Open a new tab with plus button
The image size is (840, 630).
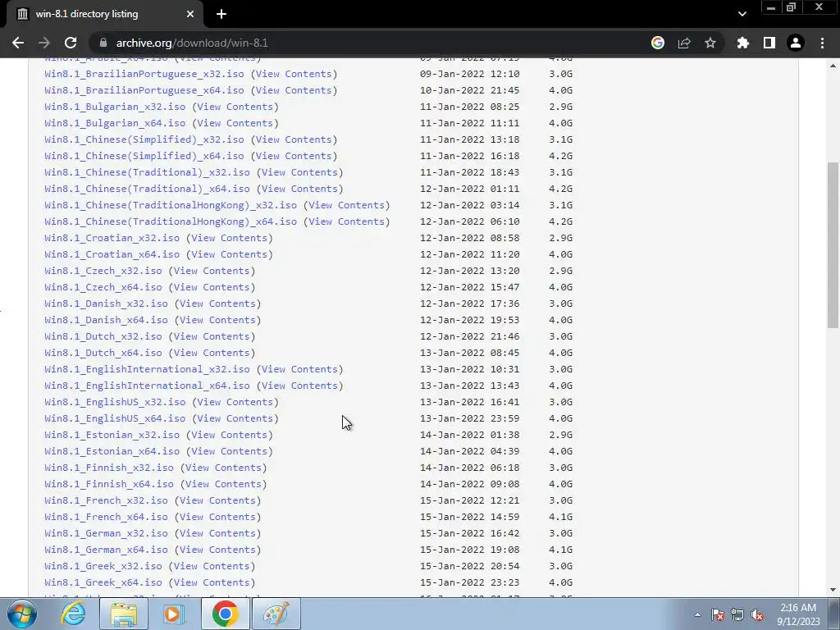tap(221, 14)
